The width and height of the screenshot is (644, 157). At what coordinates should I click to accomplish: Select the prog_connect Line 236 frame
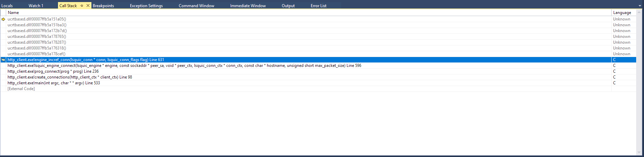(53, 71)
